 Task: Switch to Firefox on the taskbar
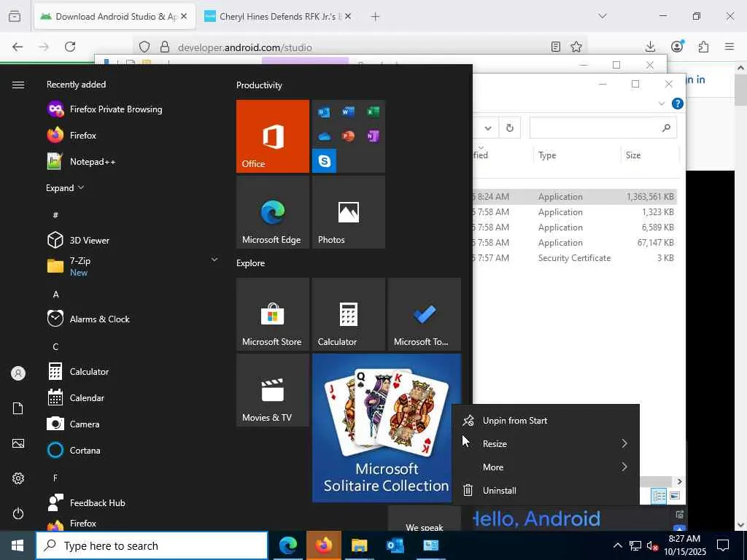pos(324,545)
